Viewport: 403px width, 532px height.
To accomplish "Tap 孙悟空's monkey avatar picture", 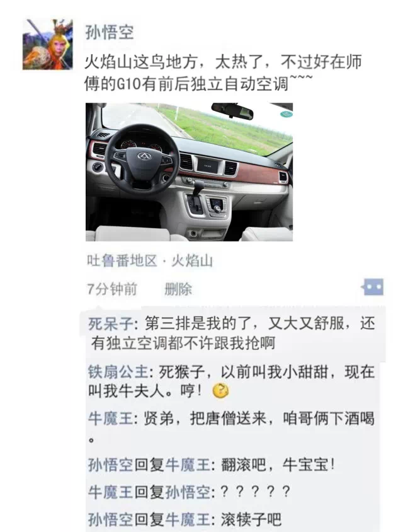I will (x=48, y=45).
